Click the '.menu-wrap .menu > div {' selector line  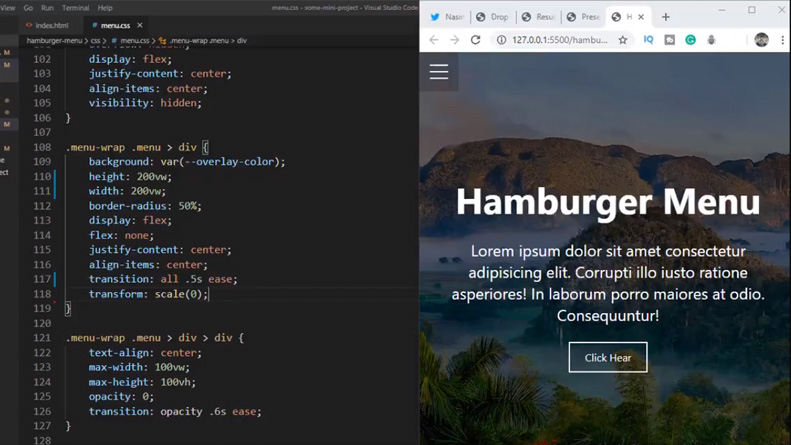(x=137, y=147)
